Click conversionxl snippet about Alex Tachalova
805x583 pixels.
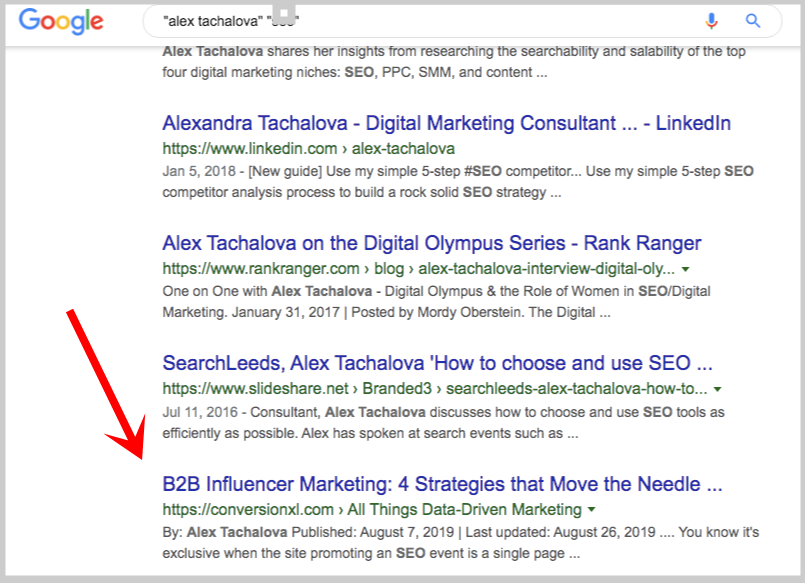[461, 543]
